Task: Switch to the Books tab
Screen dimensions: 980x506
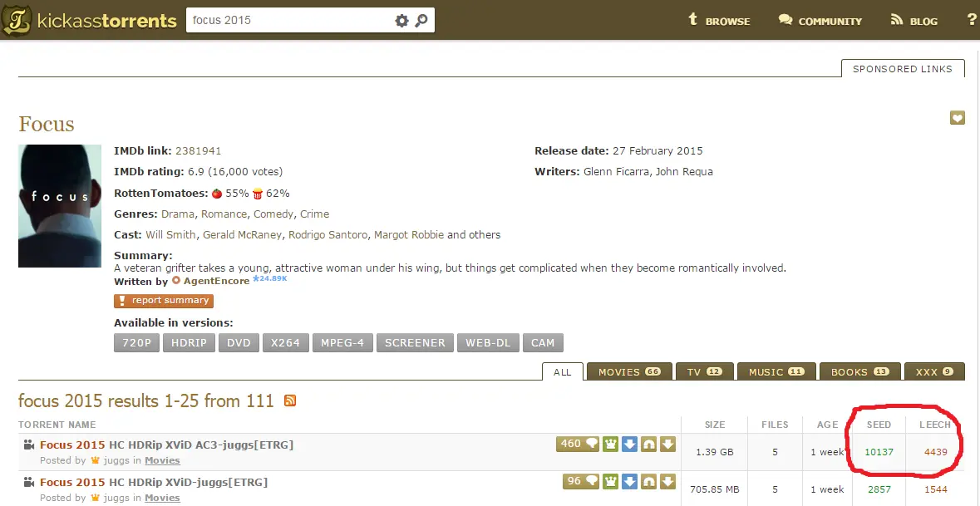Action: point(860,371)
